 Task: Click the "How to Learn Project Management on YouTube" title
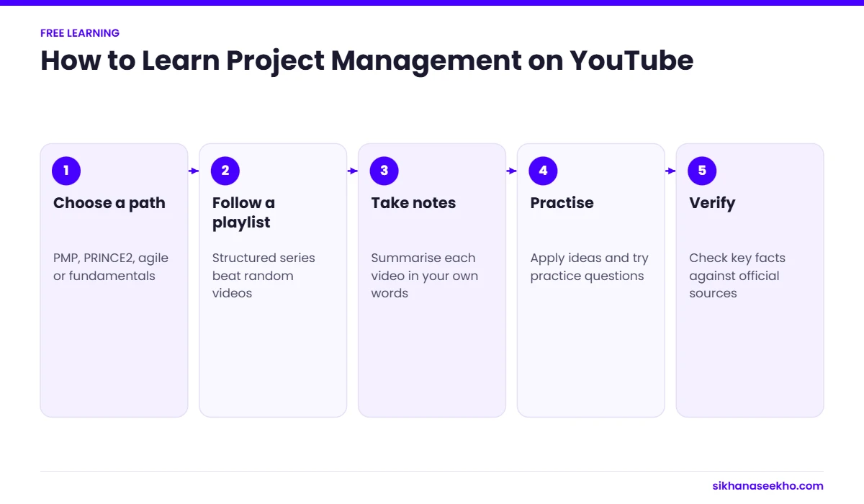pyautogui.click(x=367, y=60)
